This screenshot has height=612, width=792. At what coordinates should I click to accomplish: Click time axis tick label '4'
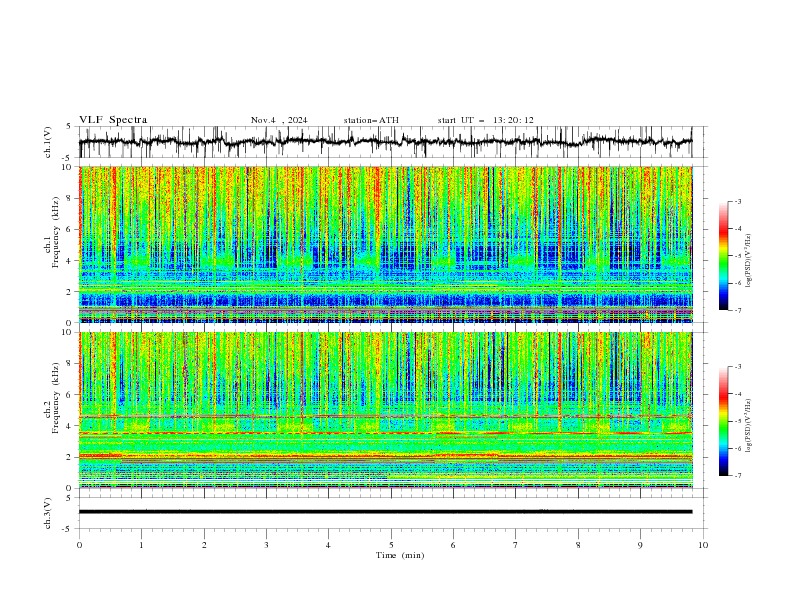pos(328,545)
